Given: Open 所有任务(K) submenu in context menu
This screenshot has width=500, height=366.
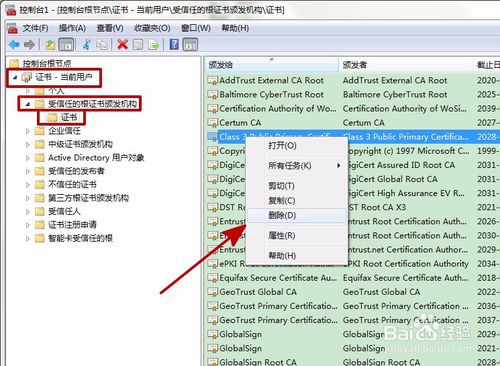Looking at the screenshot, I should pos(297,166).
